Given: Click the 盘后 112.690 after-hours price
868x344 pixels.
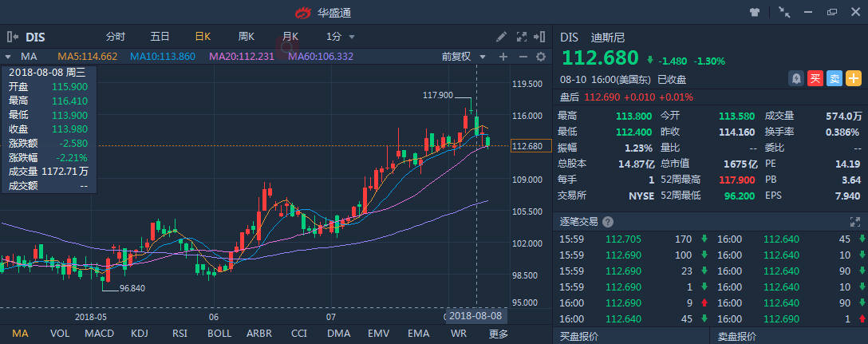Looking at the screenshot, I should (601, 97).
